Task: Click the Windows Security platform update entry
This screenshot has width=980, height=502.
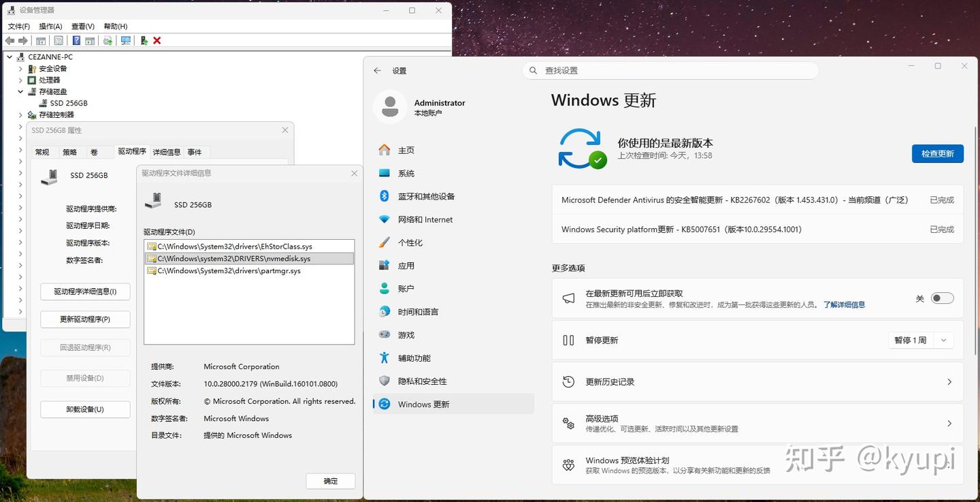Action: tap(757, 230)
